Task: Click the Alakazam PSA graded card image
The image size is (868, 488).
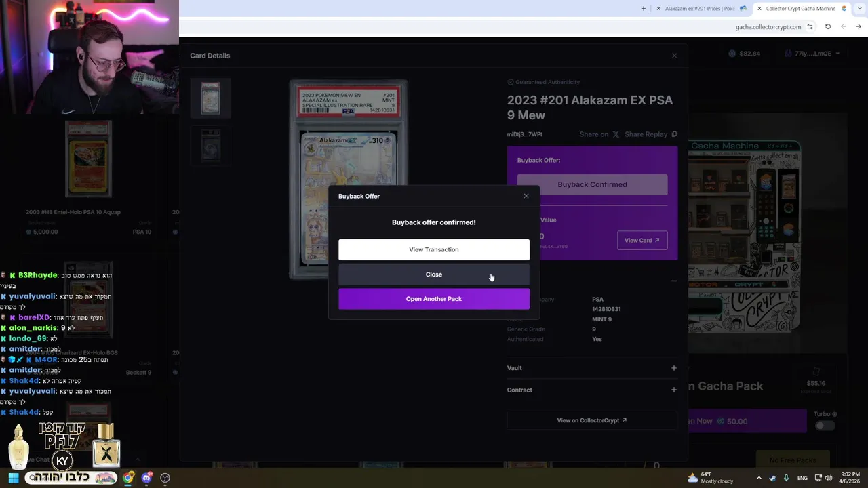Action: [349, 179]
